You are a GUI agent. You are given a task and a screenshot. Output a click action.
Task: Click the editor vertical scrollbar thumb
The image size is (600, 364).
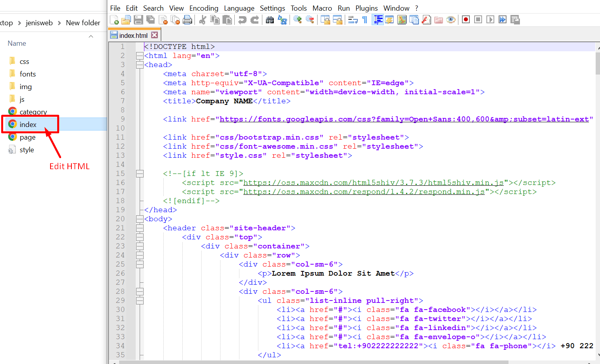click(598, 63)
